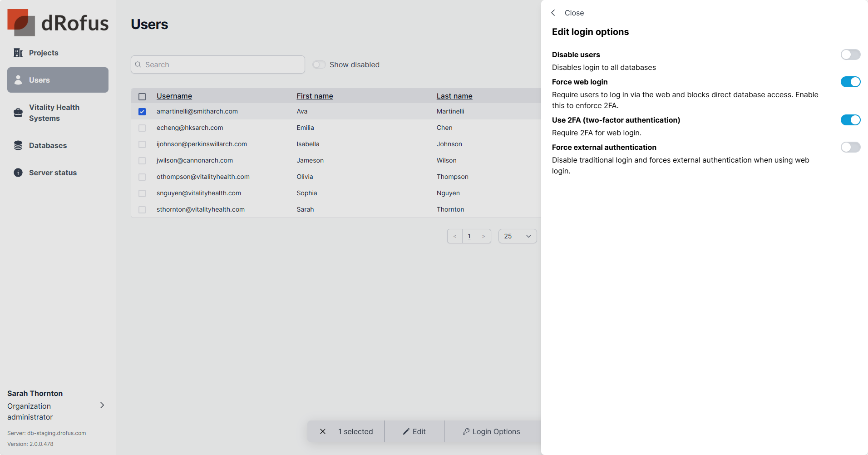Clear selection with the X icon

coord(323,431)
